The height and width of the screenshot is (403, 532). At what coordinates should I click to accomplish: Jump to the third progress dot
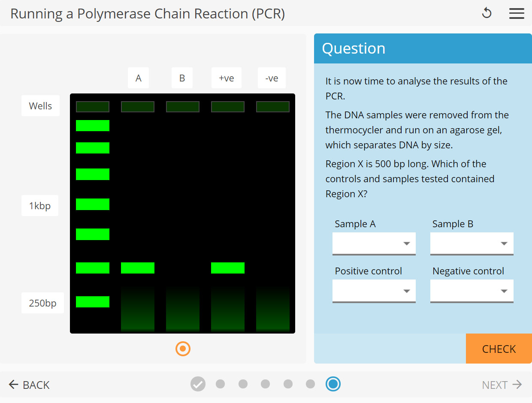(x=243, y=384)
